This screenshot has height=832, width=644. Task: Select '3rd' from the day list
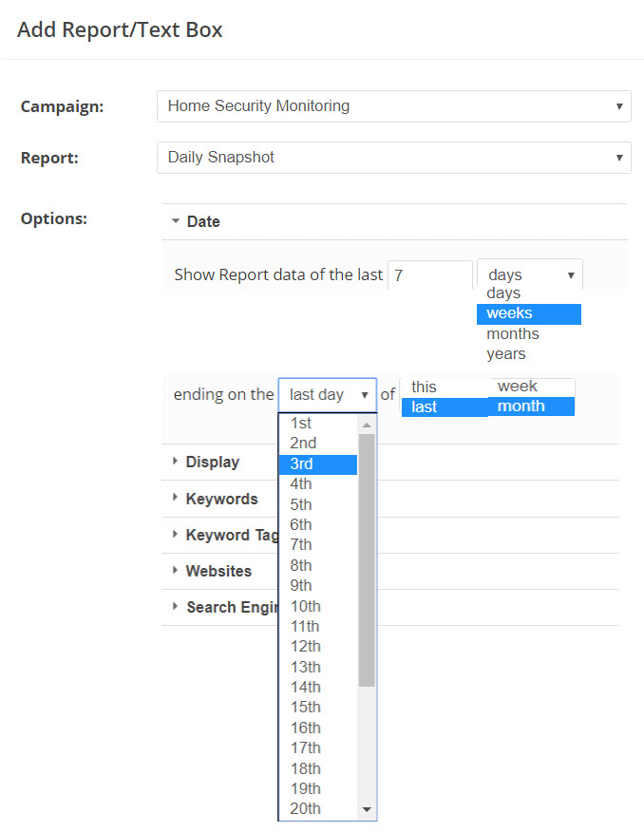[x=317, y=463]
